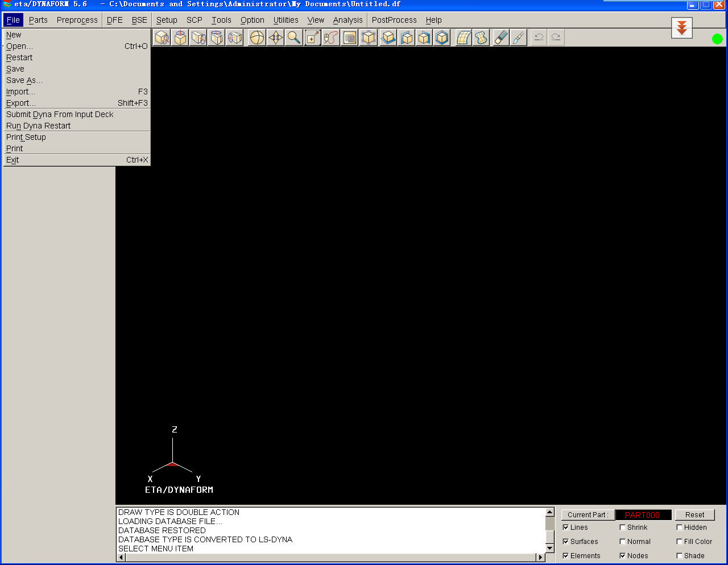This screenshot has height=565, width=728.
Task: Click the red PART000 field
Action: pos(643,515)
